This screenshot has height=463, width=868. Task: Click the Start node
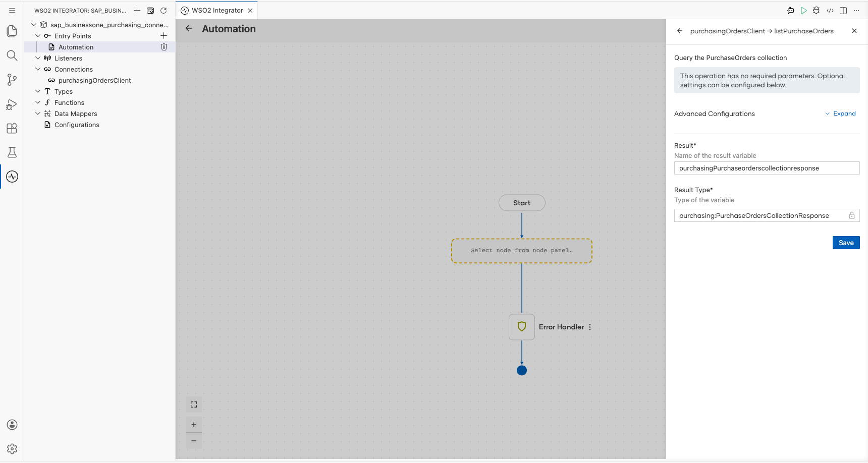(x=522, y=203)
